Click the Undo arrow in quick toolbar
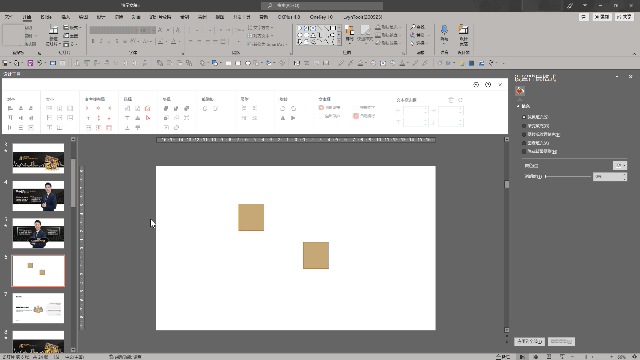Image resolution: width=640 pixels, height=360 pixels. [40, 63]
